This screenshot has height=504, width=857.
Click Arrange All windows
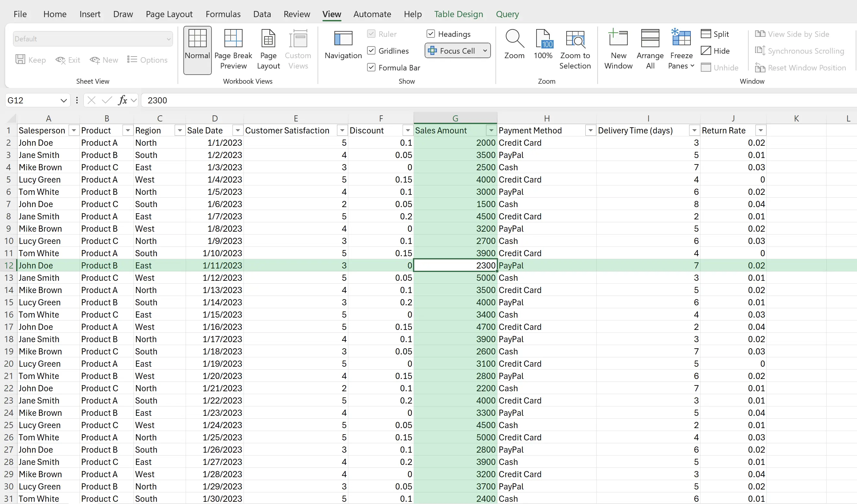[x=650, y=49]
